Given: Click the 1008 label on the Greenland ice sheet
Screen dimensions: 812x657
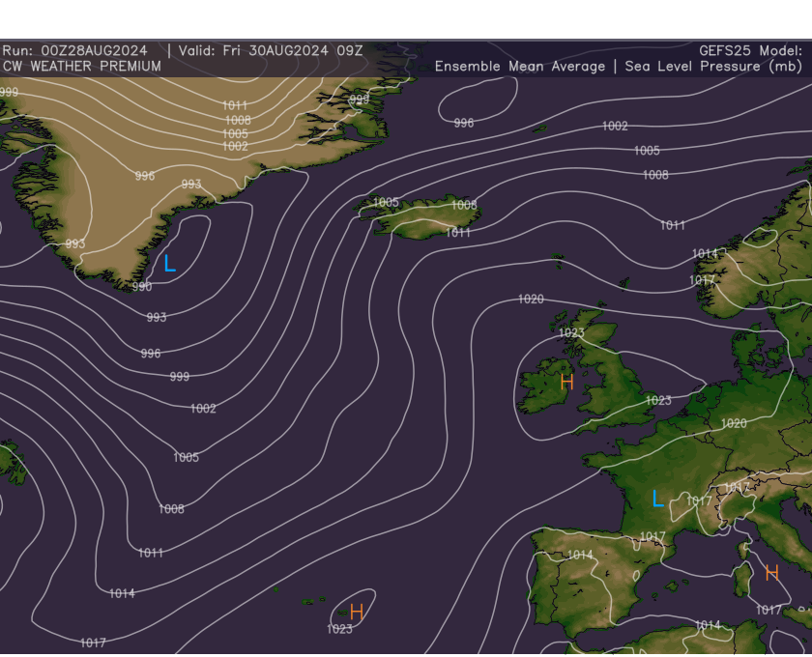Looking at the screenshot, I should coord(238,120).
